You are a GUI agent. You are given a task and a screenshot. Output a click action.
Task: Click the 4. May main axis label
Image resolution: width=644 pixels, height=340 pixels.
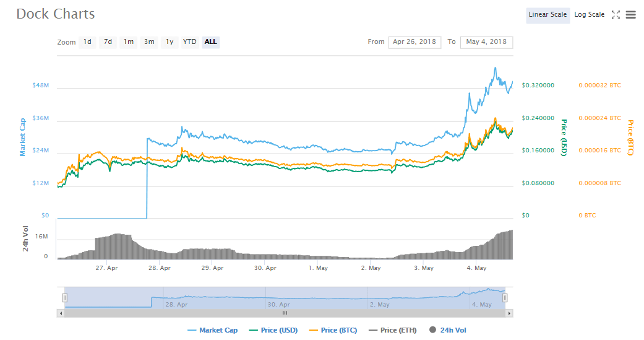point(476,268)
